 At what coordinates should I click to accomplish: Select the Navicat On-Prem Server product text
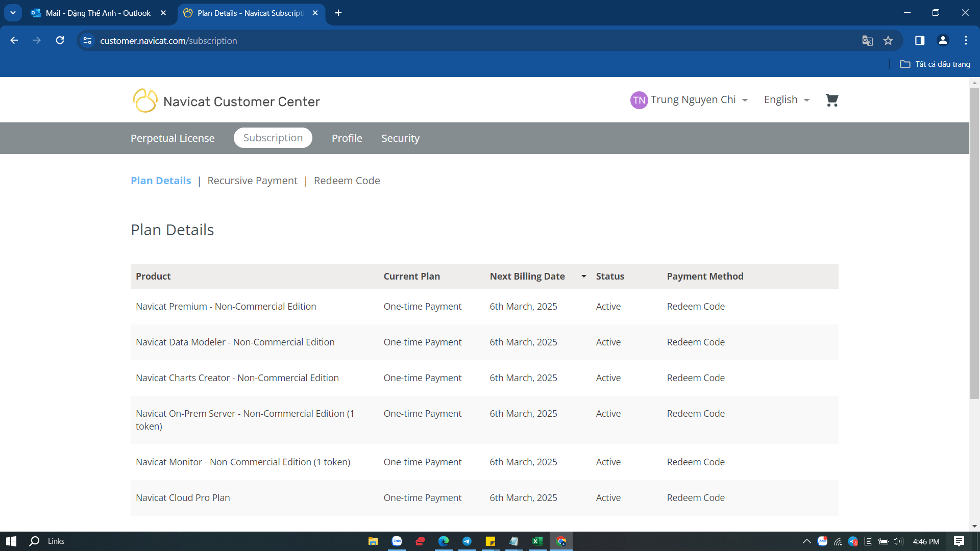(x=245, y=420)
